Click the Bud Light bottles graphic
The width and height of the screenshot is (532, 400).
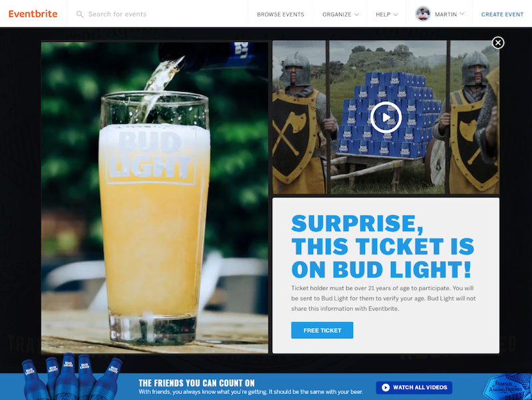point(72,376)
